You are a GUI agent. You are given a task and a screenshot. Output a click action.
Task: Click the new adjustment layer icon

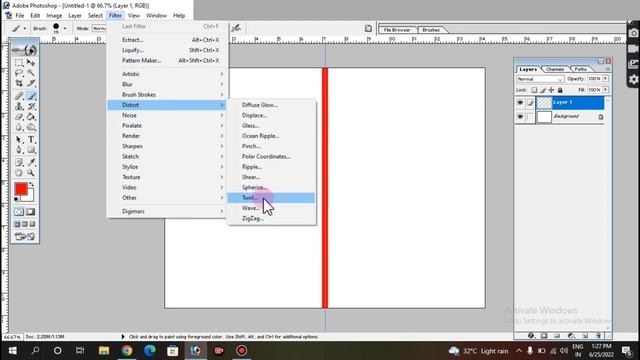571,336
